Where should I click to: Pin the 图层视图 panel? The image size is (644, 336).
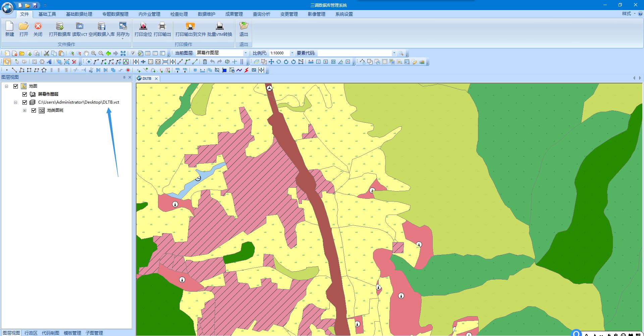pyautogui.click(x=124, y=77)
